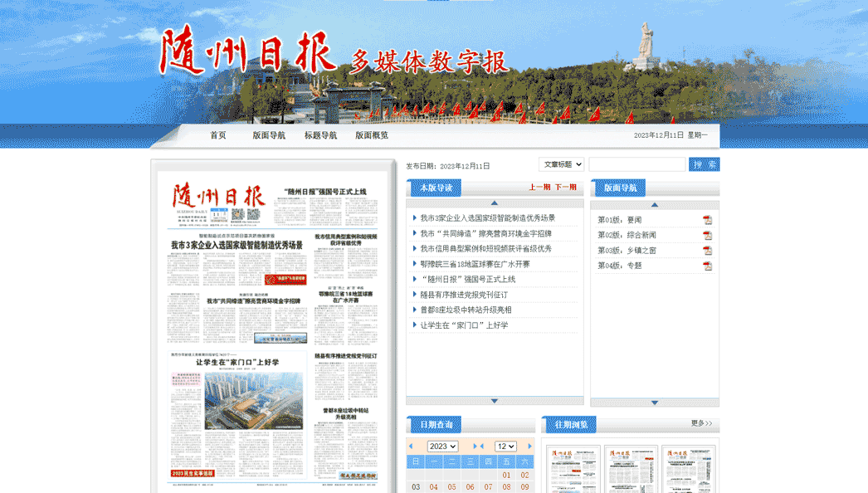Screen dimensions: 868x493
Task: Go to next year in calendar
Action: click(x=475, y=446)
